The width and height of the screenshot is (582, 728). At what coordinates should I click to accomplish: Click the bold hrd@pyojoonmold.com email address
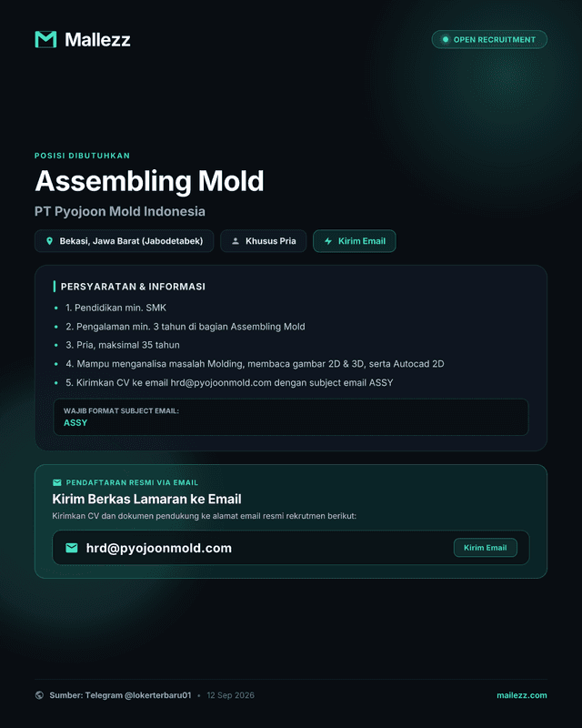click(159, 548)
